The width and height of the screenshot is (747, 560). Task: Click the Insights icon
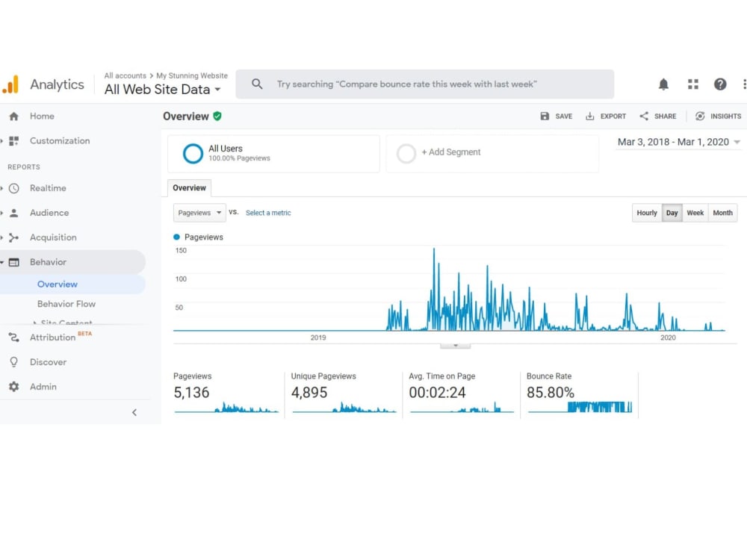[x=699, y=116]
